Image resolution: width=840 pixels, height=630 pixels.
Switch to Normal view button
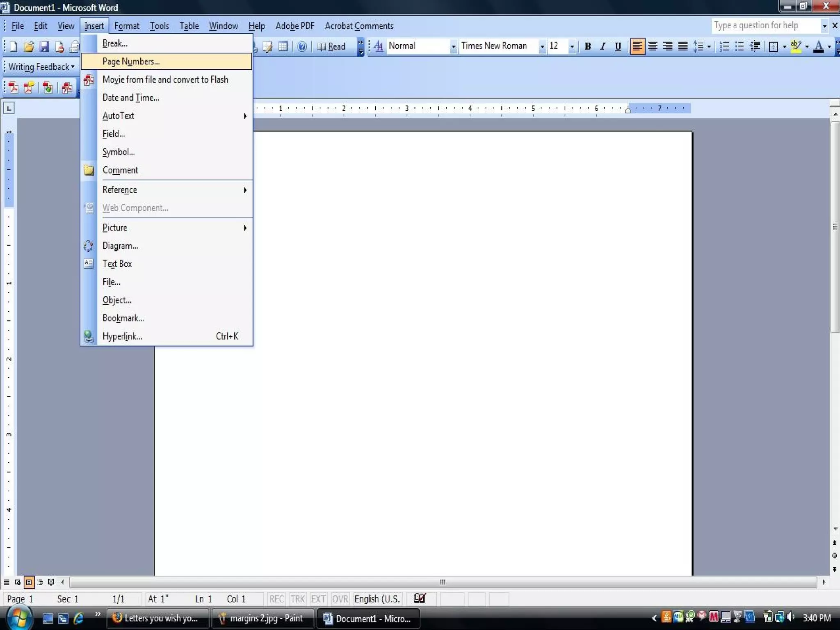pos(7,582)
